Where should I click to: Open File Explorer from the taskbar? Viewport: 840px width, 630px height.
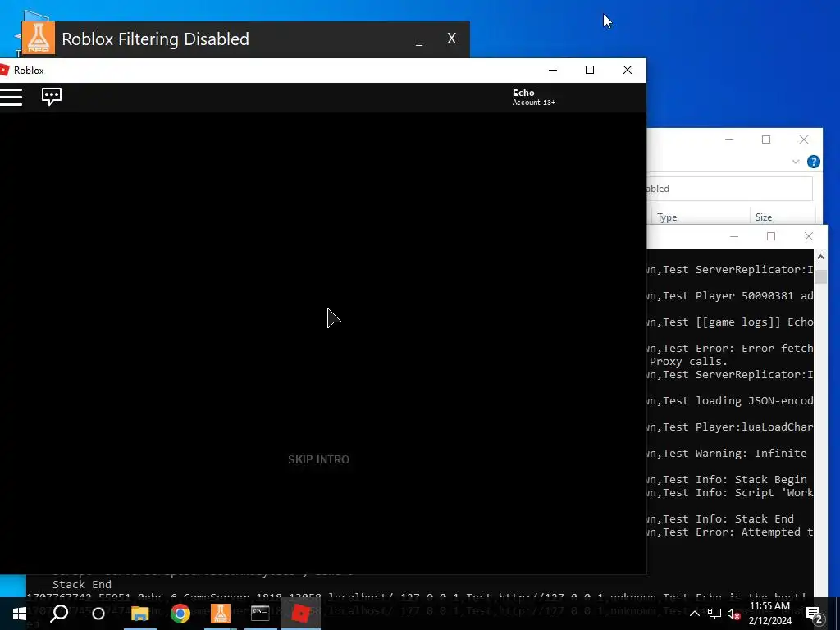139,614
